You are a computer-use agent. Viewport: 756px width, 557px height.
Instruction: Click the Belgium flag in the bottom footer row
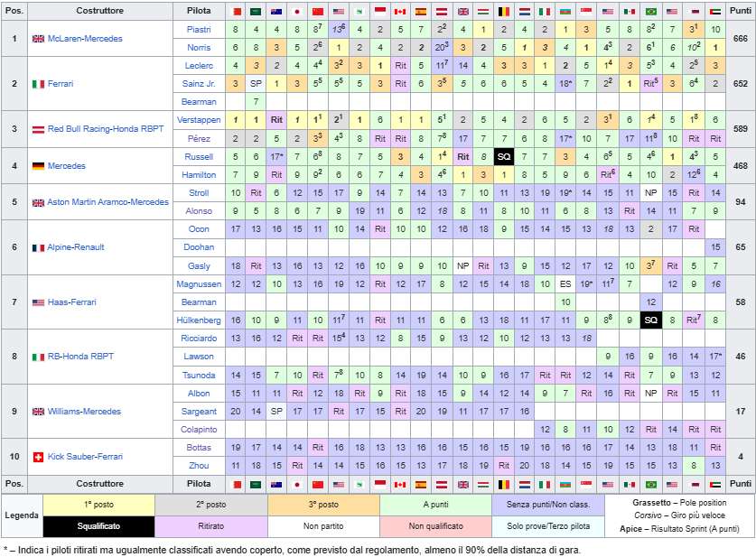point(504,484)
